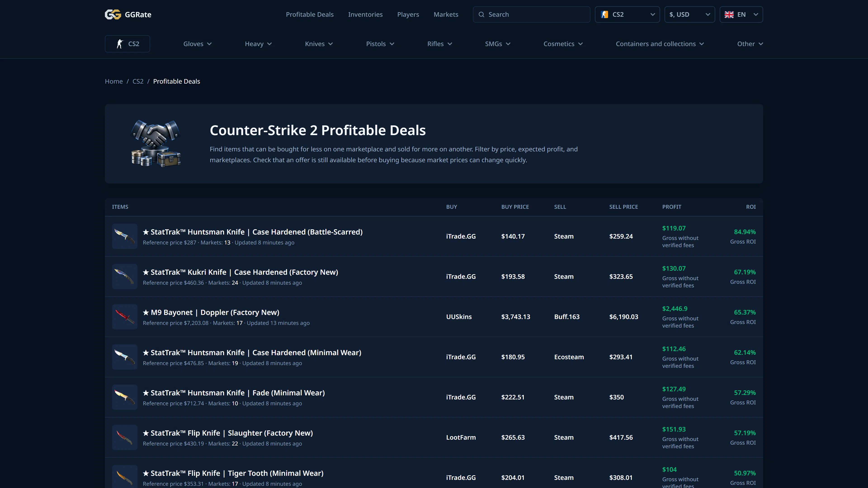Open Kukri Knife Case Hardened thumbnail
This screenshot has height=488, width=868.
pos(125,277)
